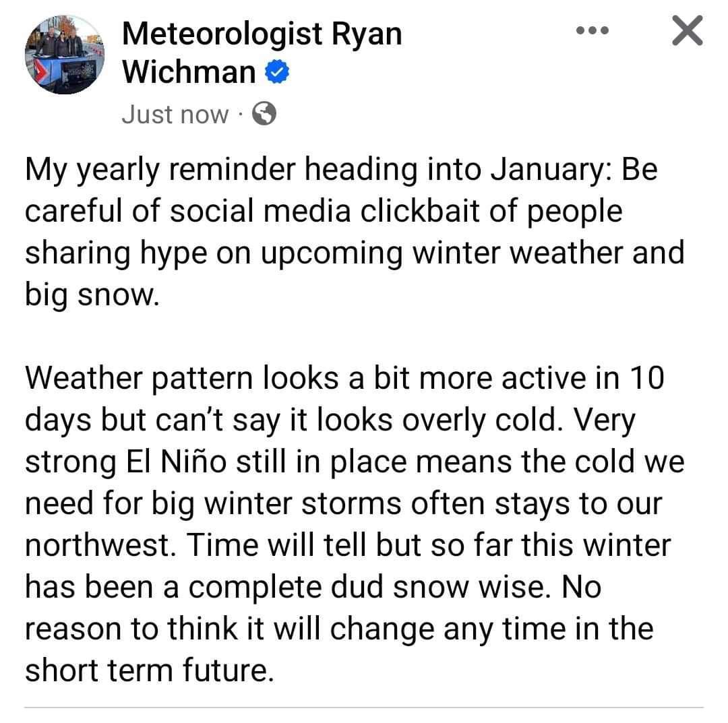Click the "short term future." closing line
Viewport: 728px width, 723px height.
click(150, 670)
